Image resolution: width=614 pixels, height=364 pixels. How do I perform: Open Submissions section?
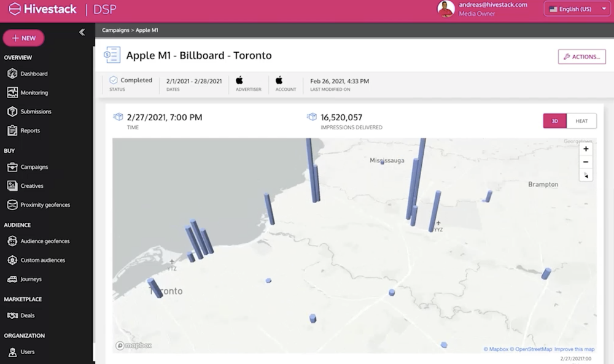[x=36, y=112]
